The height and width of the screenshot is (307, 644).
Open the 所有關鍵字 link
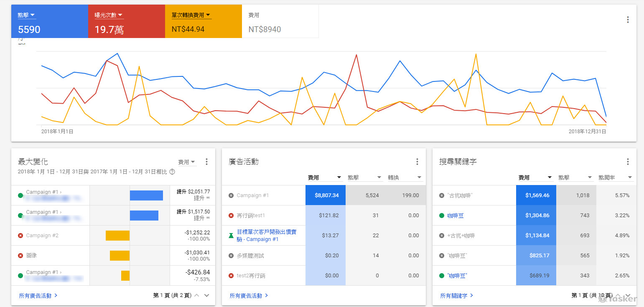click(x=455, y=295)
